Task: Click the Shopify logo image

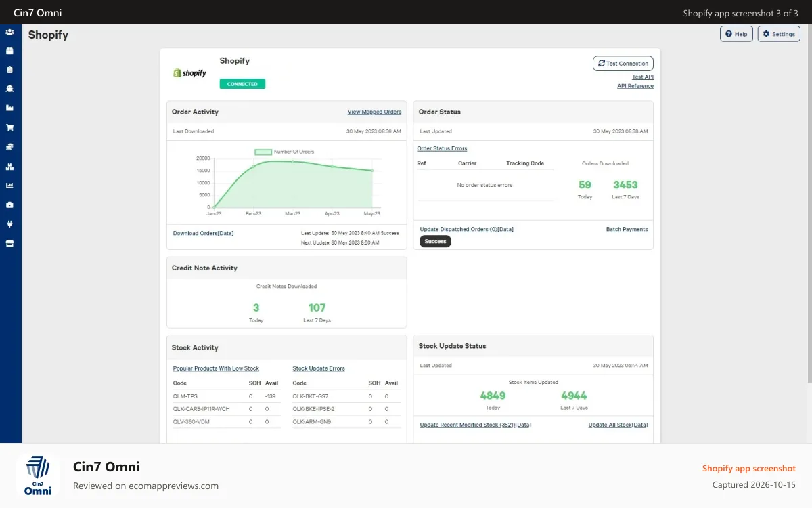Action: pos(189,72)
